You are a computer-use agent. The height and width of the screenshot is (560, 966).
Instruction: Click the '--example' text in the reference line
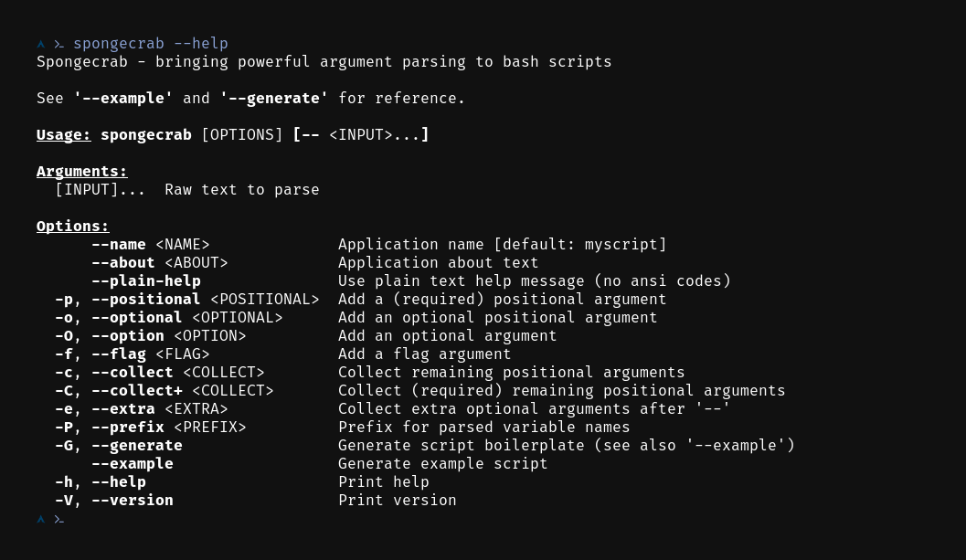[123, 99]
